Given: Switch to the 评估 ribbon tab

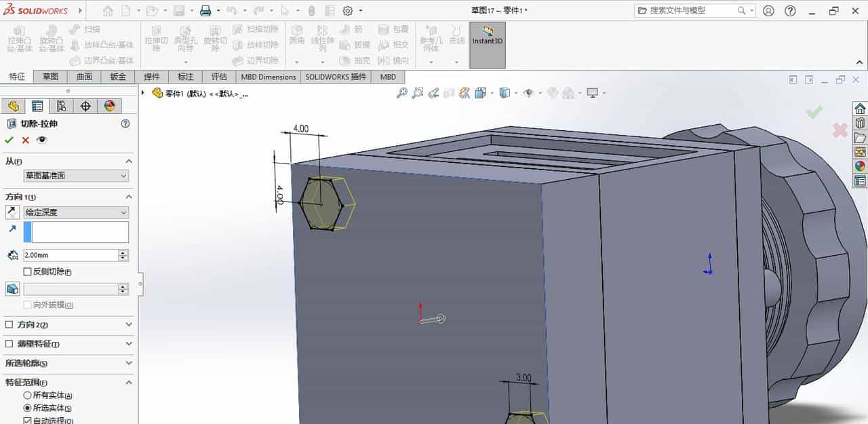Looking at the screenshot, I should [x=218, y=77].
